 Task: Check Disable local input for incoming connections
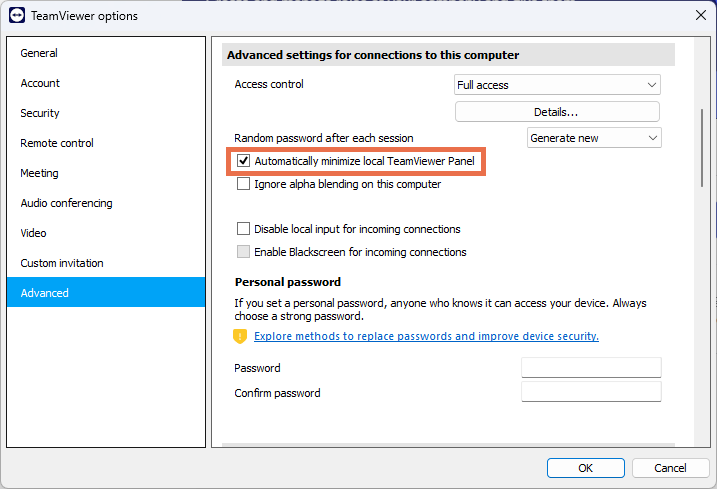[244, 229]
